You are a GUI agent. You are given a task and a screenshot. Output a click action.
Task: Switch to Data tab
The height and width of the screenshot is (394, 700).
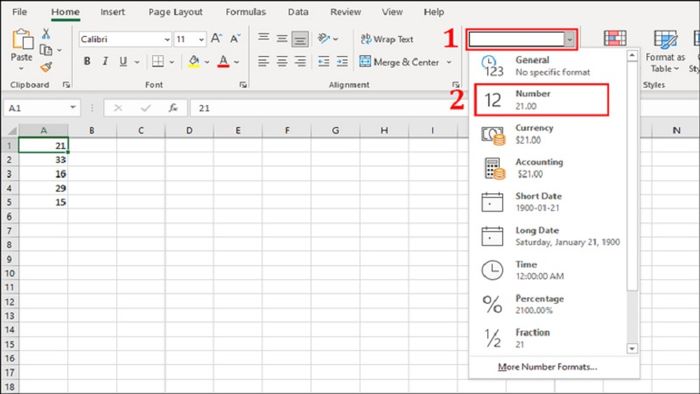pyautogui.click(x=298, y=12)
